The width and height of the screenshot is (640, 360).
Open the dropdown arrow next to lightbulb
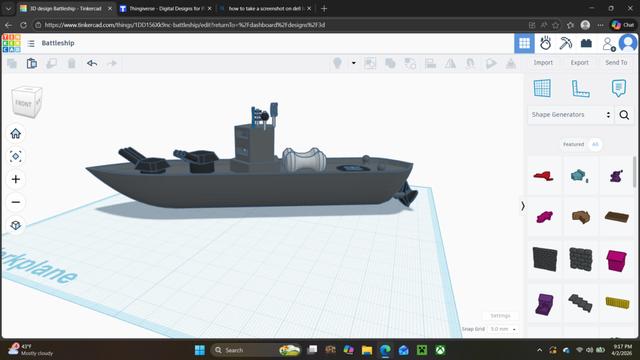[353, 63]
